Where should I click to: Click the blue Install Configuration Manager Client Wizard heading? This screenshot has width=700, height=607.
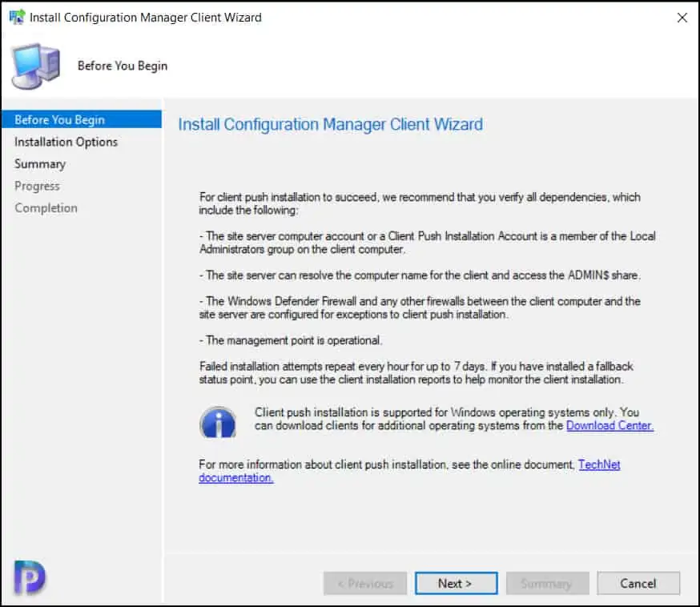coord(330,125)
